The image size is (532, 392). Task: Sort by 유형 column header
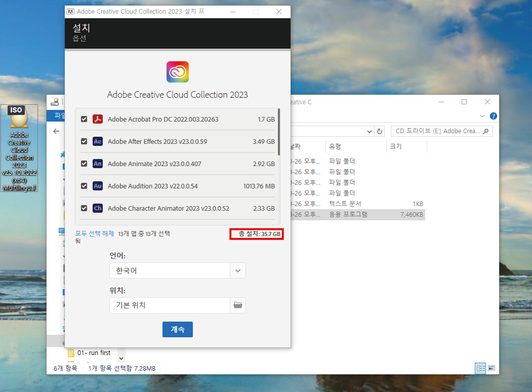(x=355, y=146)
